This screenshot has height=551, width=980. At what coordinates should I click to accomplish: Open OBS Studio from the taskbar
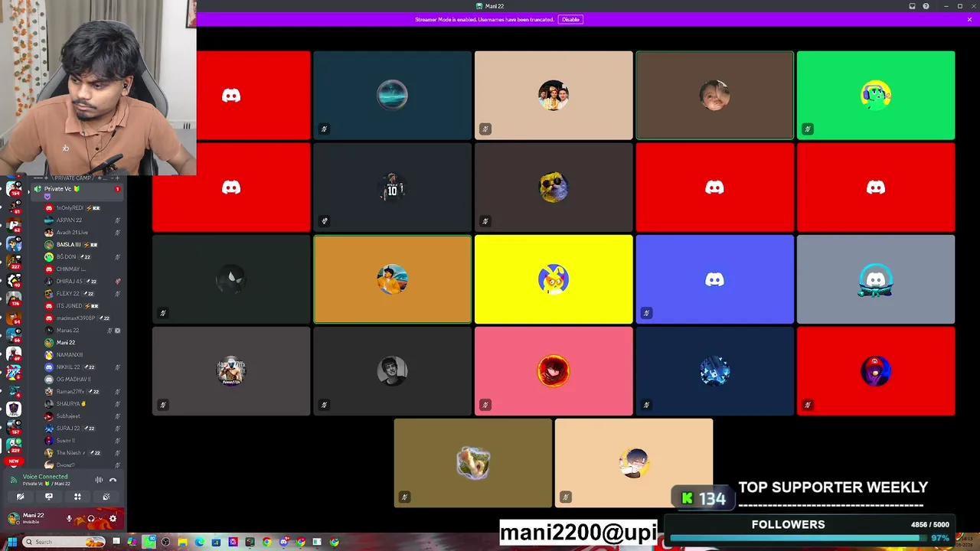[x=165, y=542]
